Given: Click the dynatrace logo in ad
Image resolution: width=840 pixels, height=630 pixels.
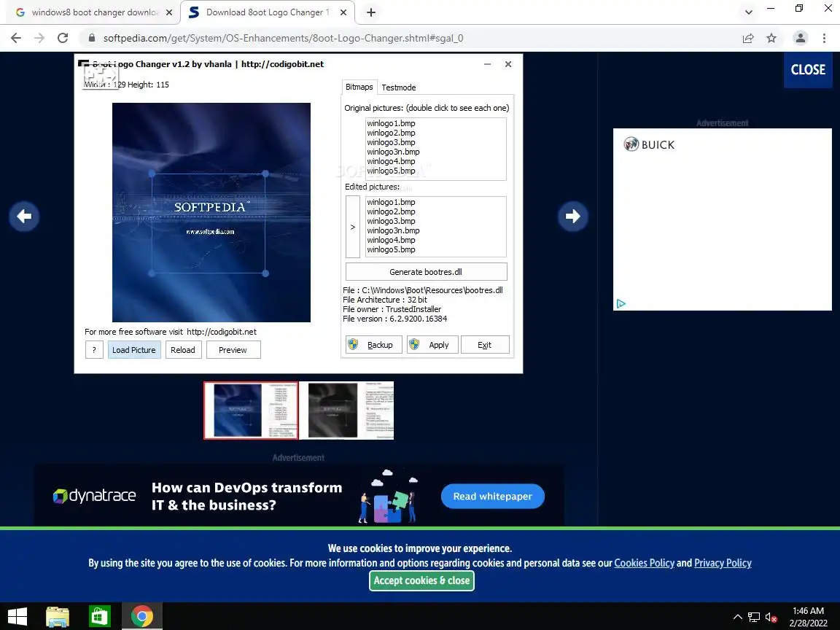Looking at the screenshot, I should 94,496.
